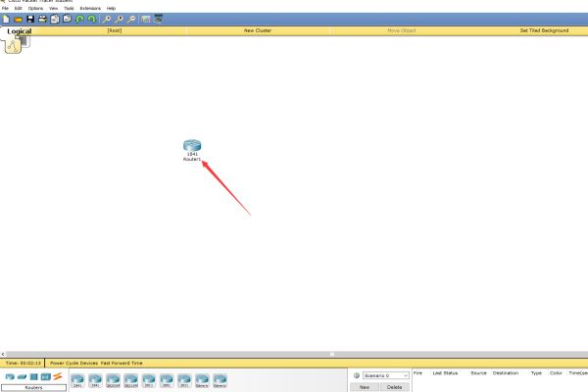Click the New Cluster button
The height and width of the screenshot is (392, 588).
coord(258,30)
